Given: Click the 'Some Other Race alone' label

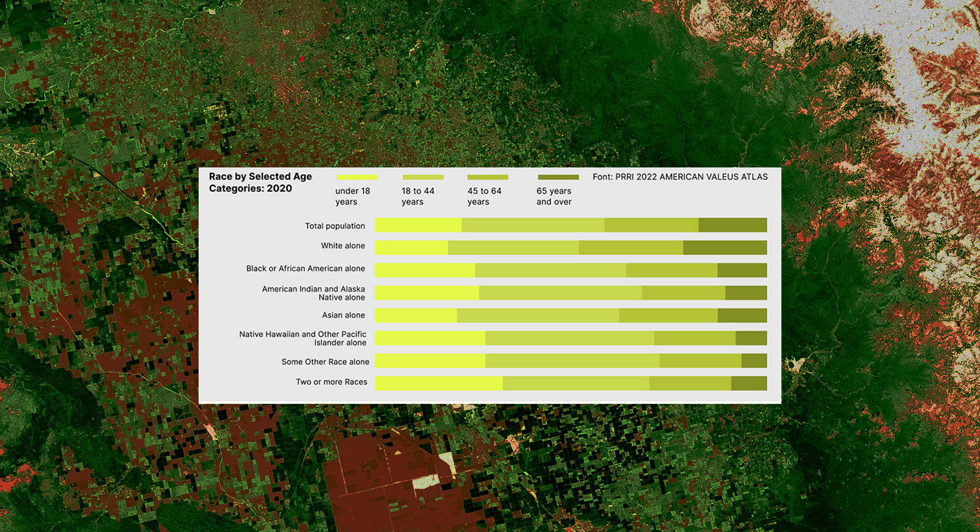Looking at the screenshot, I should click(325, 361).
